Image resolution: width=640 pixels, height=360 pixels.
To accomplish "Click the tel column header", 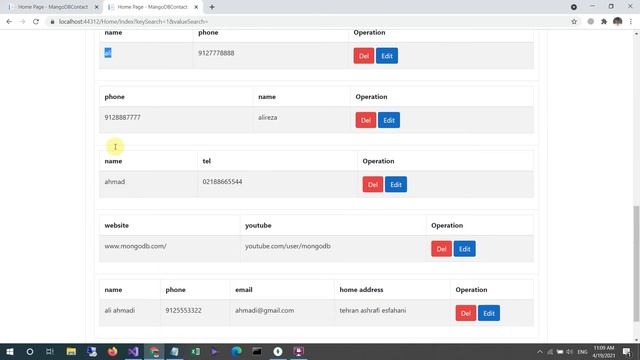I will click(x=207, y=161).
